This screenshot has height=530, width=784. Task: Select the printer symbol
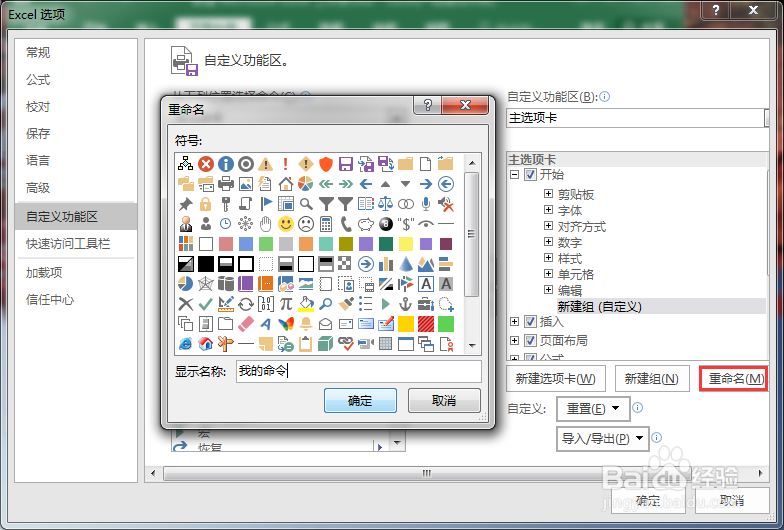pos(226,184)
